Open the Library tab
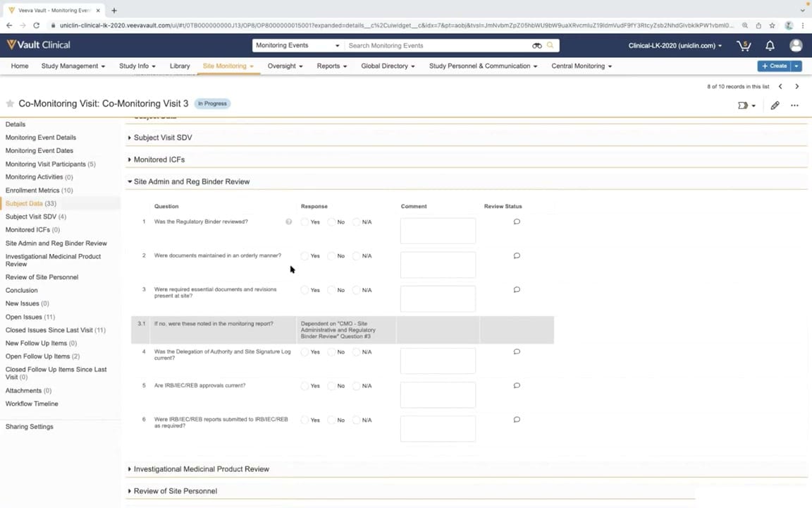Viewport: 812px width, 508px height. pos(180,66)
